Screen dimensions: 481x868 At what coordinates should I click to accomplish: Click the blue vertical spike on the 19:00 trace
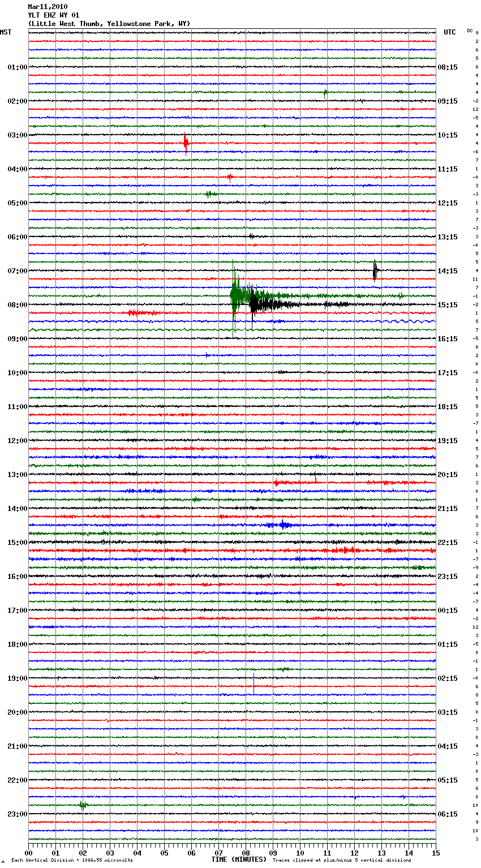(254, 684)
